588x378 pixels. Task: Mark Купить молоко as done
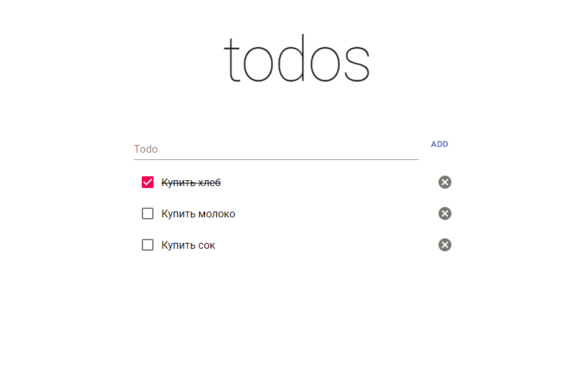(148, 213)
